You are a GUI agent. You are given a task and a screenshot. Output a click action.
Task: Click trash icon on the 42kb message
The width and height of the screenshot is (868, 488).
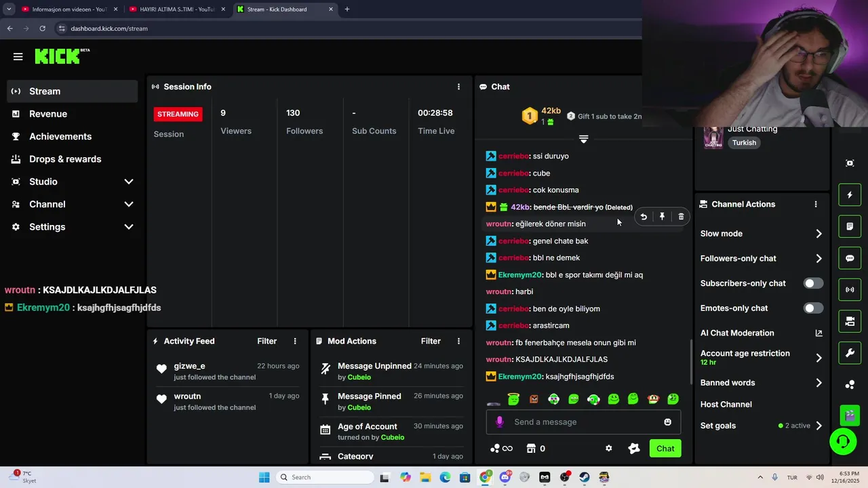[x=681, y=217]
